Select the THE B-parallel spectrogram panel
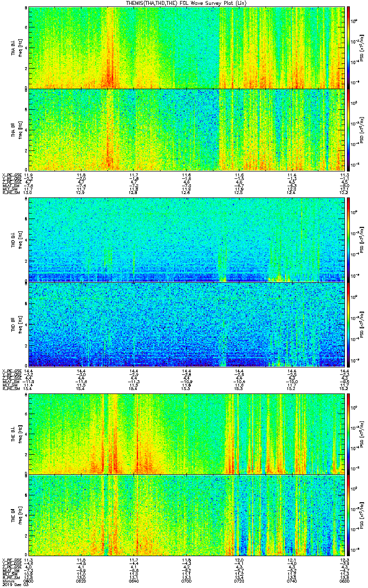368x588 pixels. coord(185,515)
